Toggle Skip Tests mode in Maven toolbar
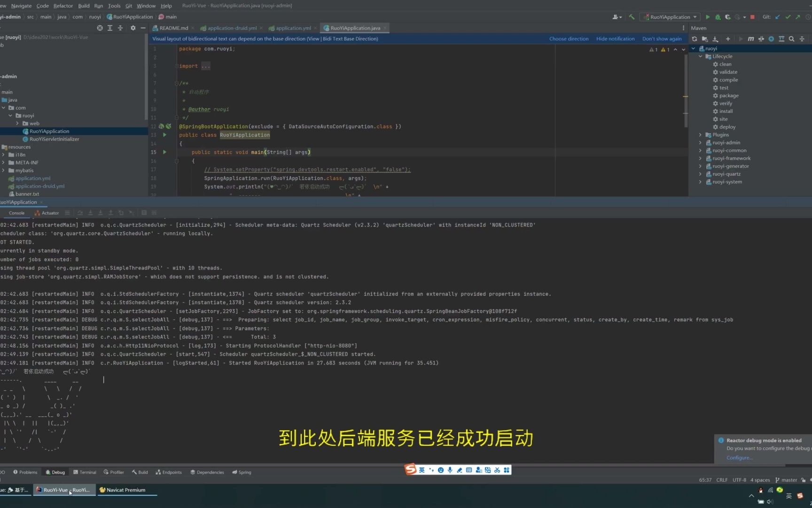This screenshot has width=812, height=508. 771,39
